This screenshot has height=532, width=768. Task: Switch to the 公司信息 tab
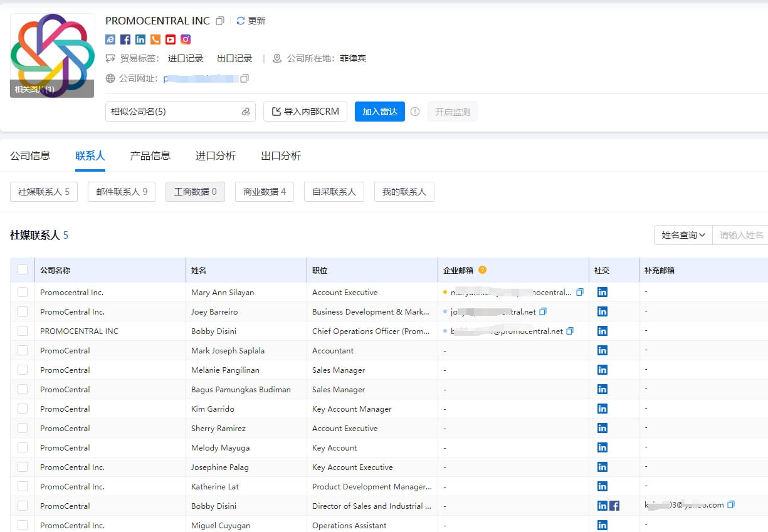pyautogui.click(x=30, y=155)
